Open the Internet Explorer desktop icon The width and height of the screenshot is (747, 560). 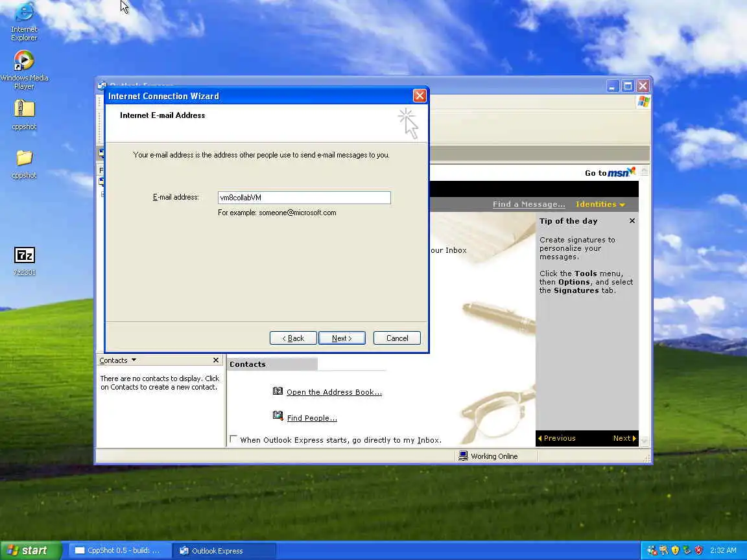pos(24,21)
